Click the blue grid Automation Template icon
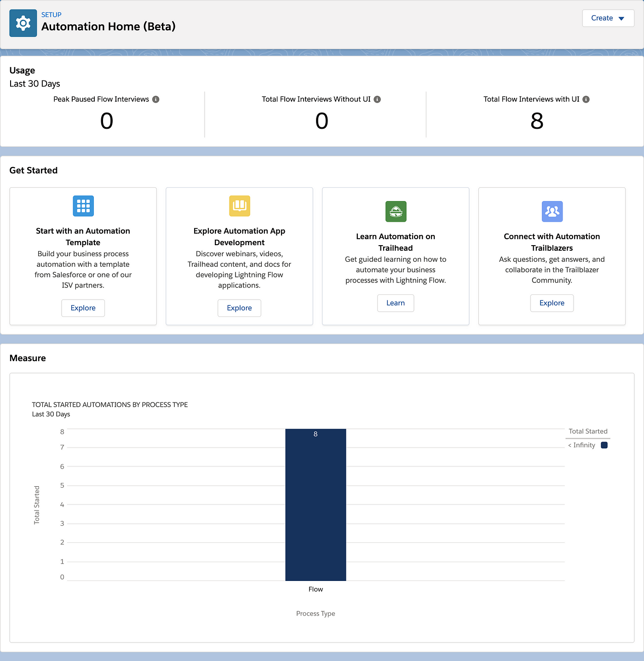The image size is (644, 661). pyautogui.click(x=83, y=206)
